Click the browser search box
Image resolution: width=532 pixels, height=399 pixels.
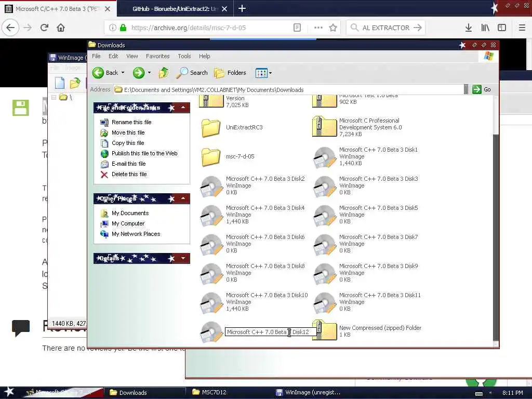[x=385, y=28]
